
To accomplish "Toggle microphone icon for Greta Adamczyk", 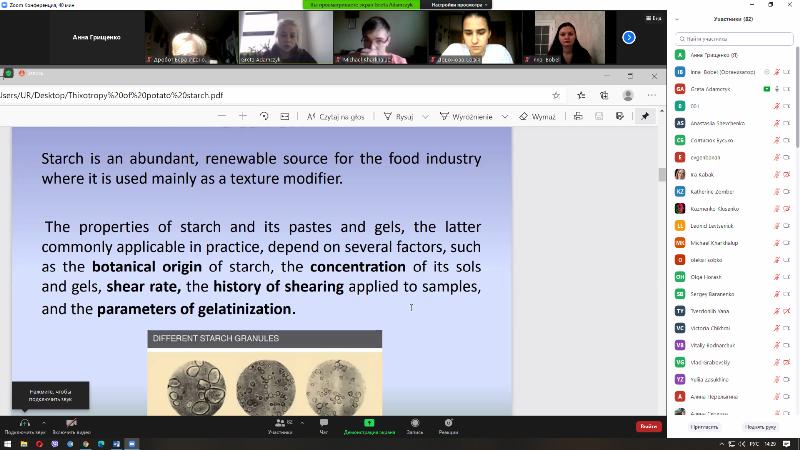I will pyautogui.click(x=777, y=89).
